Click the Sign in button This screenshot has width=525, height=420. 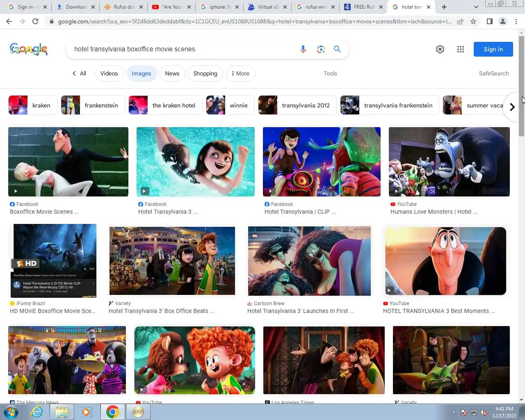[493, 49]
